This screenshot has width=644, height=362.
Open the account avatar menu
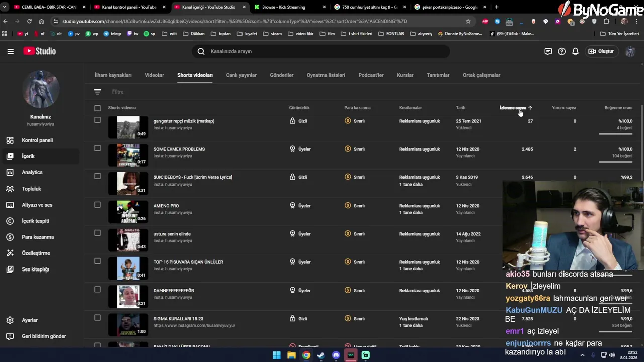[x=630, y=51]
